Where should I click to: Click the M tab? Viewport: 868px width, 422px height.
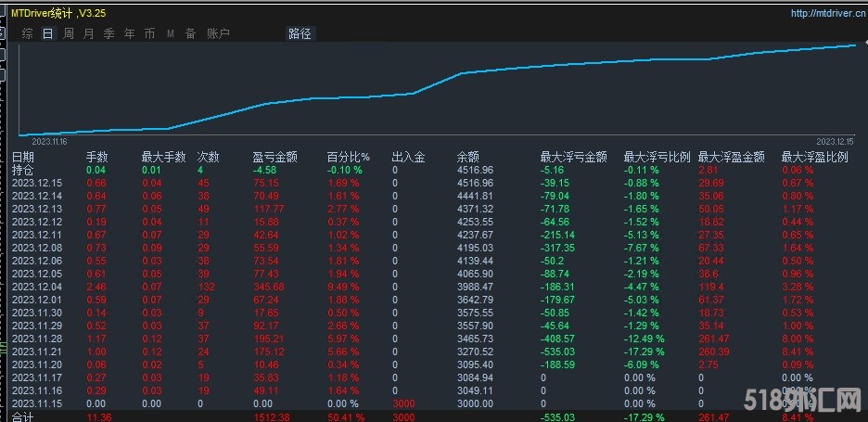click(x=171, y=33)
